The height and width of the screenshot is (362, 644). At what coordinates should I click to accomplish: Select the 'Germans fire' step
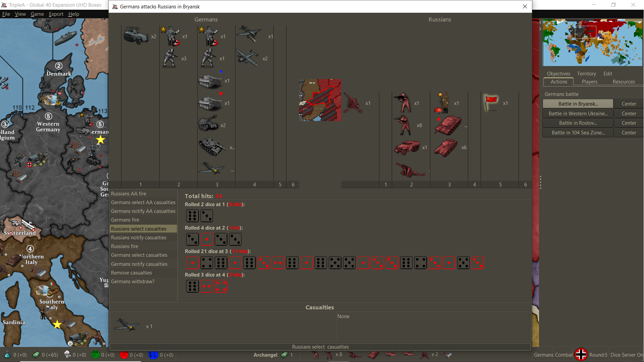[x=143, y=220]
